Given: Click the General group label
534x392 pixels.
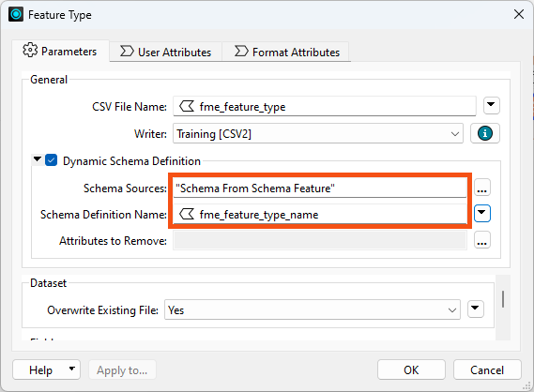Looking at the screenshot, I should pos(49,80).
